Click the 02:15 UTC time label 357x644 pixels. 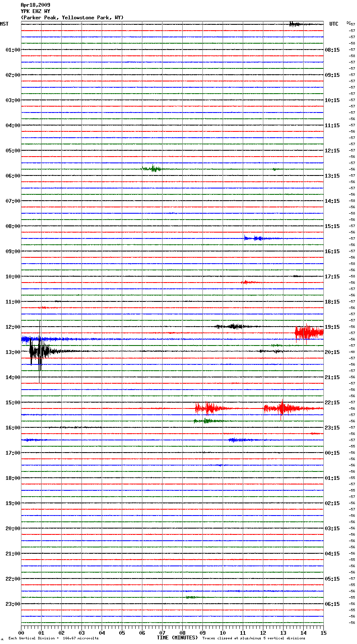[332, 503]
